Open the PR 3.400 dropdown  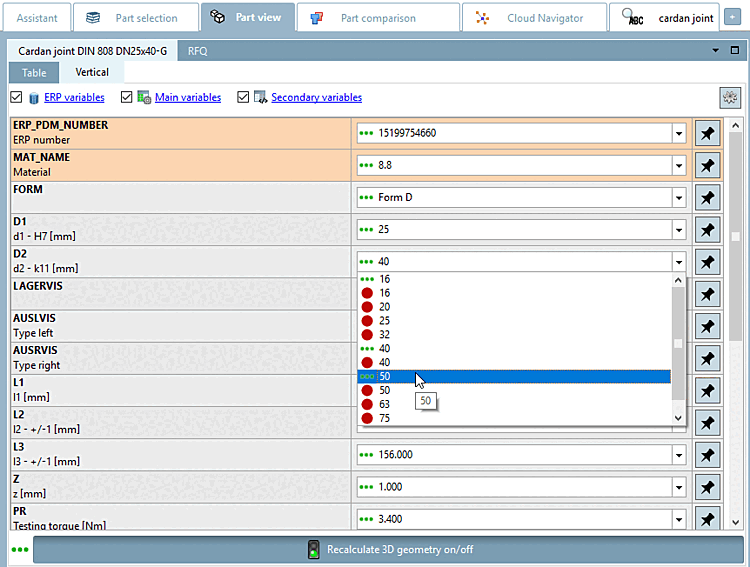click(679, 519)
